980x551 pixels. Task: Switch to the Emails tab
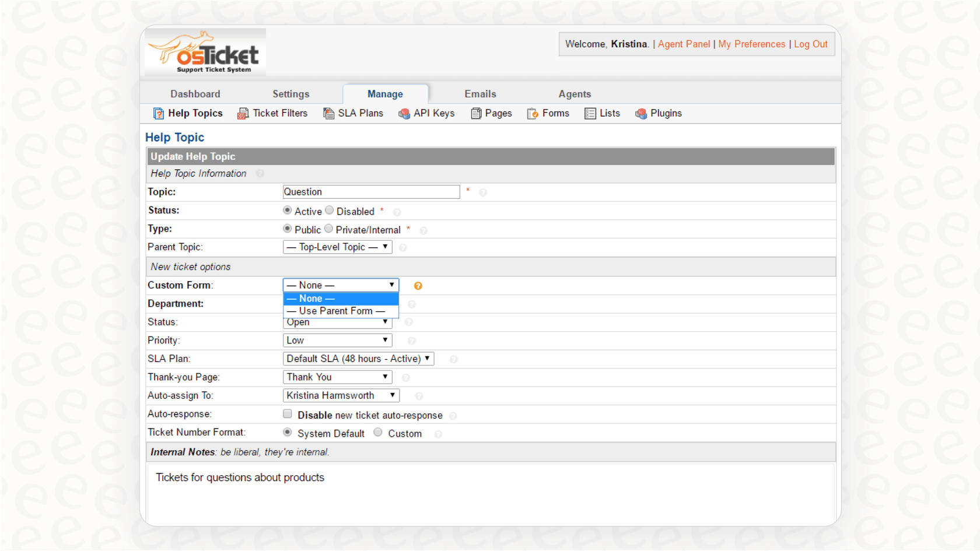480,93
